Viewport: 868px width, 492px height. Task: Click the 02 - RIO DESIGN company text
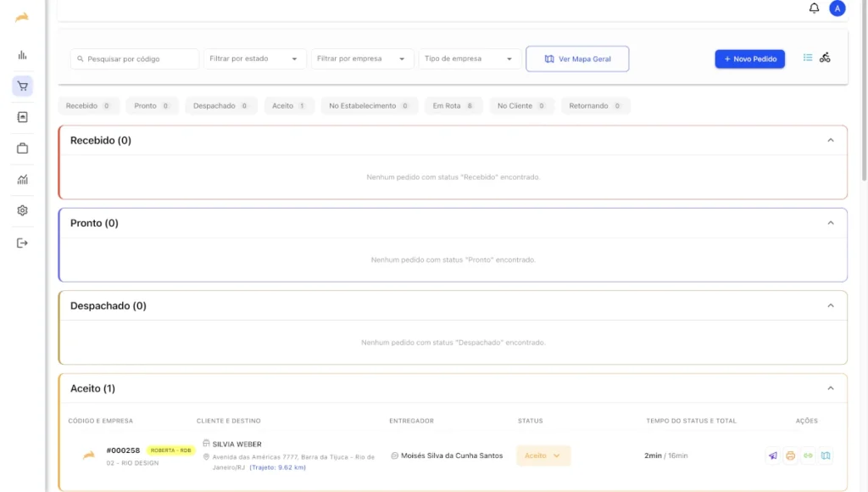(132, 463)
